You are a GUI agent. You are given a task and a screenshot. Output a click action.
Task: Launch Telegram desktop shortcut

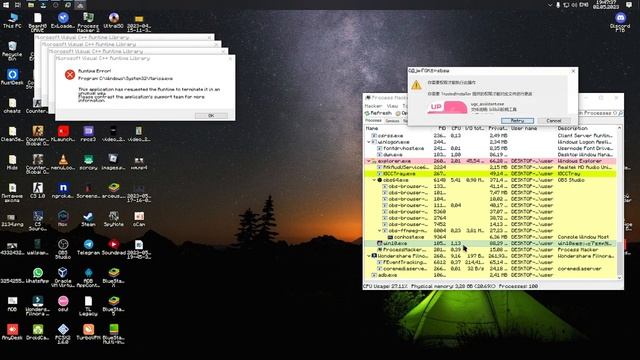coord(88,247)
